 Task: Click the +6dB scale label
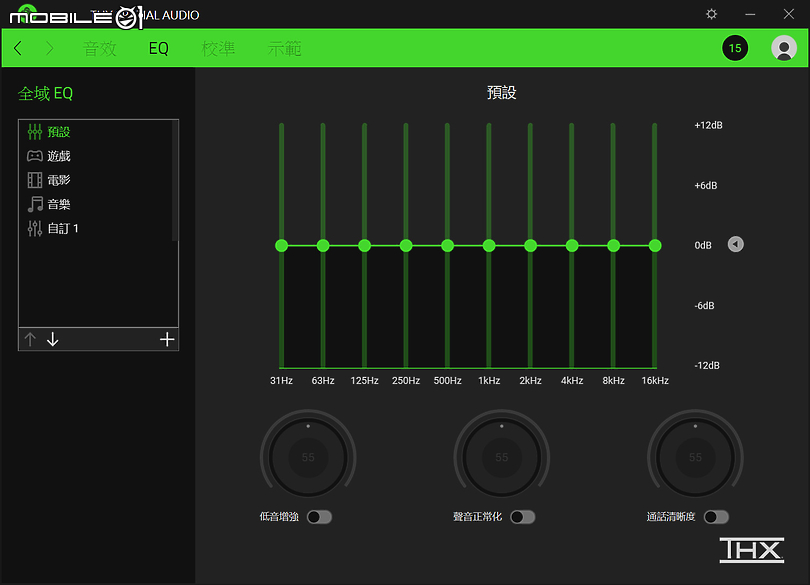[x=706, y=186]
